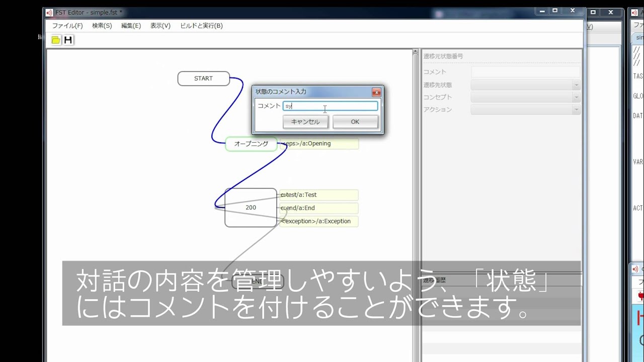Click the キャンセル button in dialog
644x362 pixels.
[305, 122]
